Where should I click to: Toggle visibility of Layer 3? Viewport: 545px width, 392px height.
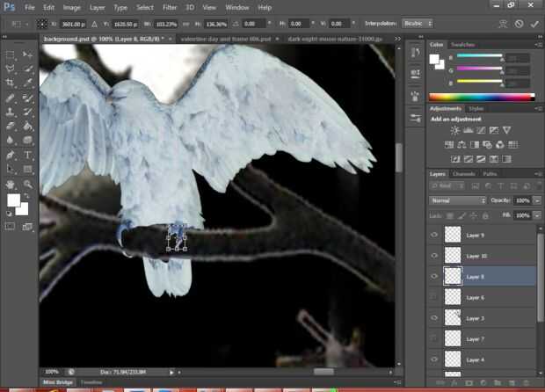pos(434,318)
